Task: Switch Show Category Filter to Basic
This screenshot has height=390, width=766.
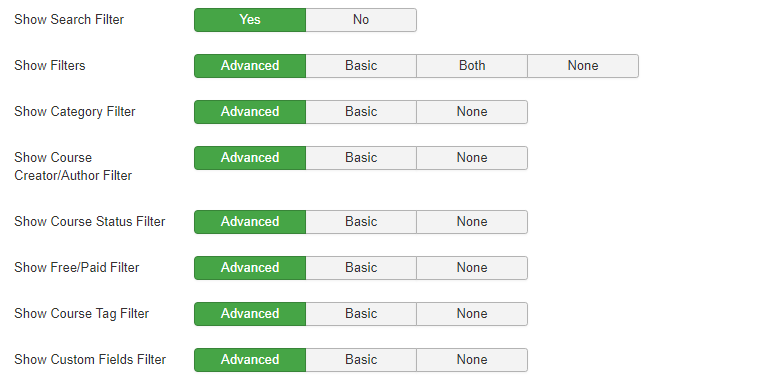Action: coord(361,112)
